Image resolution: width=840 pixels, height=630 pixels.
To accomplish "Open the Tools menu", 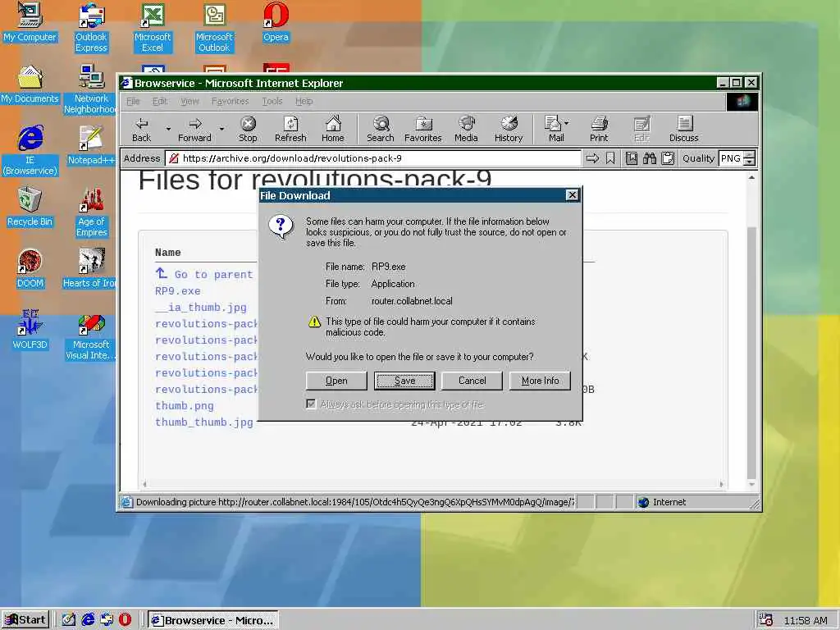I will [272, 101].
